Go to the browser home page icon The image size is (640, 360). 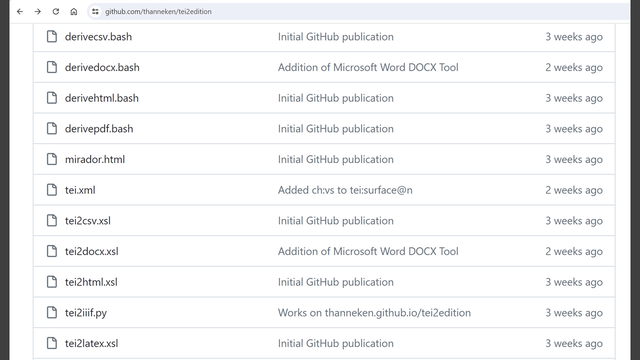pyautogui.click(x=74, y=11)
